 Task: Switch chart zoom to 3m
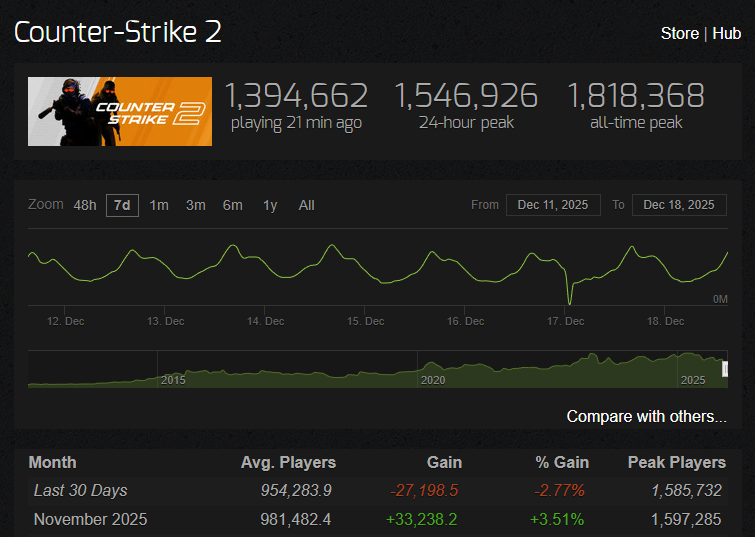195,206
